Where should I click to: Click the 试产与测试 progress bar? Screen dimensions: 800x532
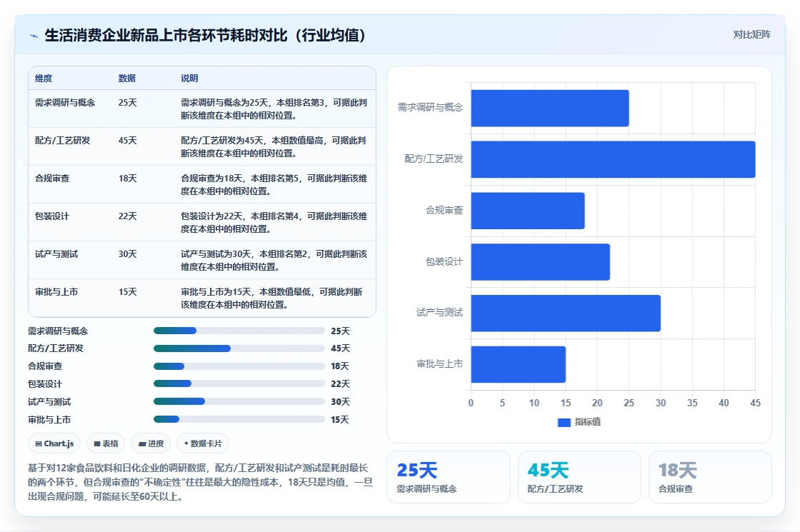pos(239,401)
